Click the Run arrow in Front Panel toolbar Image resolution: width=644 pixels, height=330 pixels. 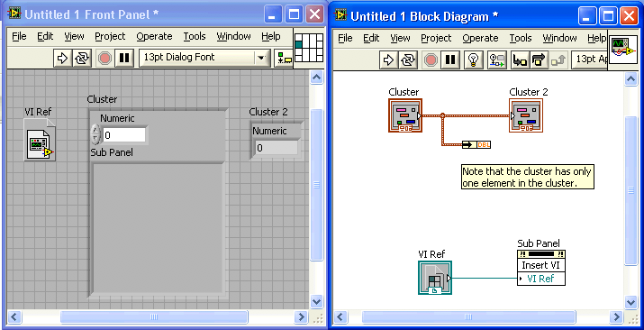(x=62, y=58)
